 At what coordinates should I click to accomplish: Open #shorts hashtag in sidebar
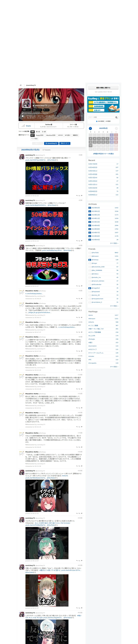[91, 322]
